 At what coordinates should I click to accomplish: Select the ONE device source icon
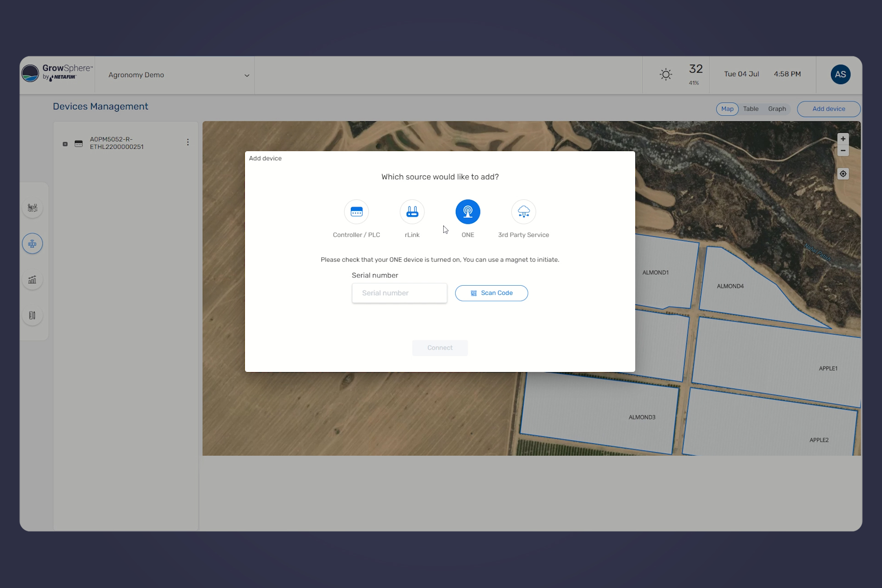click(x=468, y=212)
